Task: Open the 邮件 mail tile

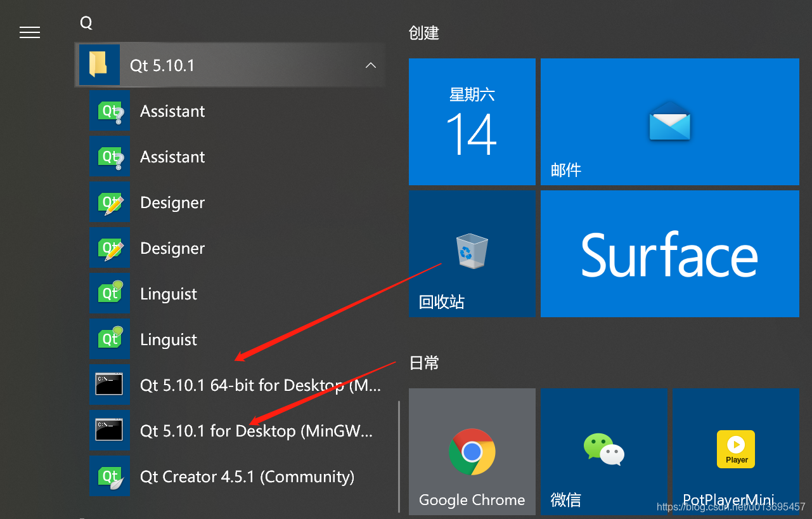Action: [670, 122]
